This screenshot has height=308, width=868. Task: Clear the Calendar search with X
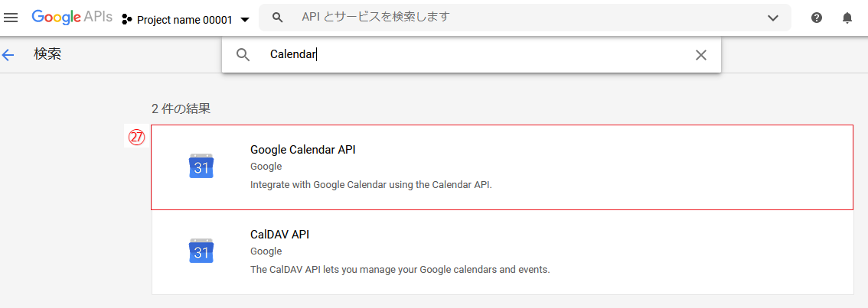pyautogui.click(x=700, y=54)
